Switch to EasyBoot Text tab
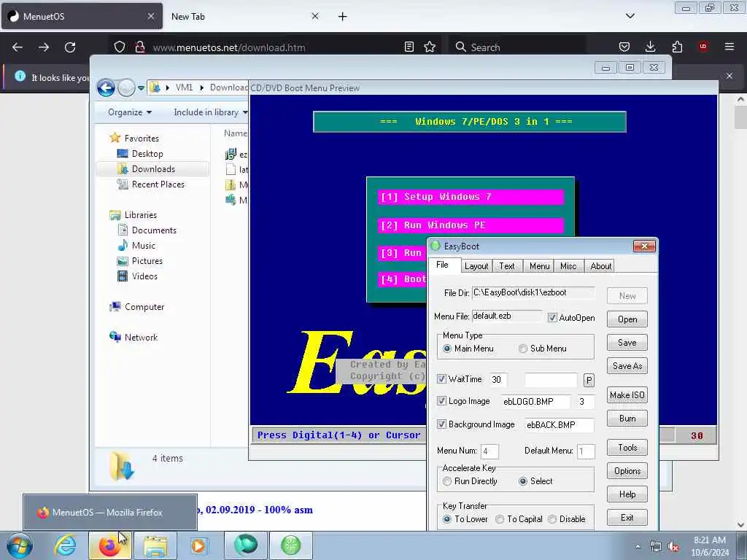The width and height of the screenshot is (747, 560). point(506,266)
